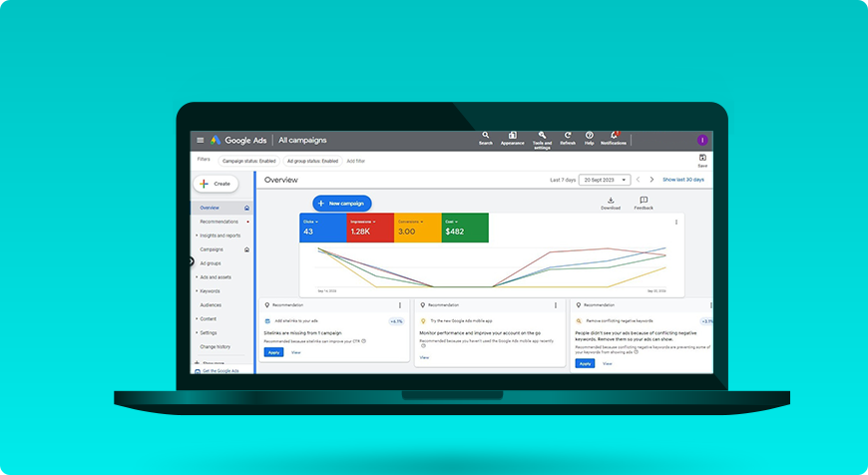This screenshot has width=868, height=475.
Task: Open mobile app recommendation three-dot menu
Action: point(556,305)
